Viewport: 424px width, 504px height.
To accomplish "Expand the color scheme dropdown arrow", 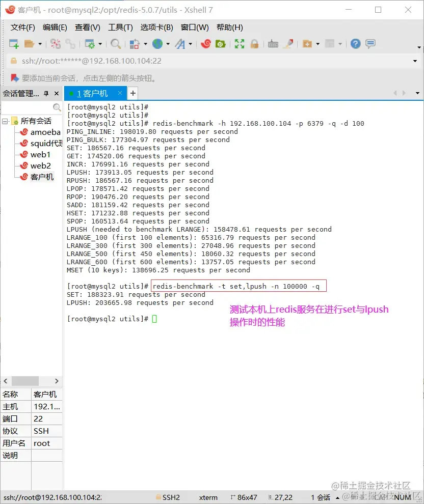I will (145, 44).
